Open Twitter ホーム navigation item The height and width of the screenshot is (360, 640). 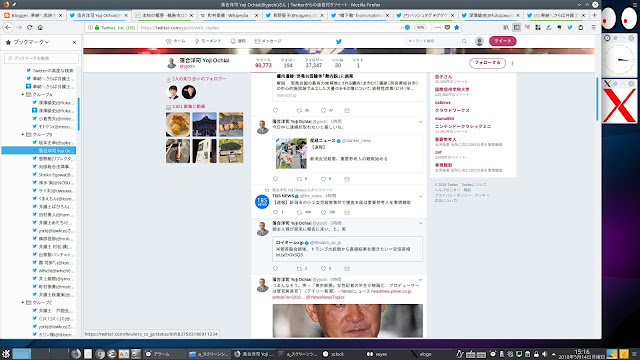[176, 41]
